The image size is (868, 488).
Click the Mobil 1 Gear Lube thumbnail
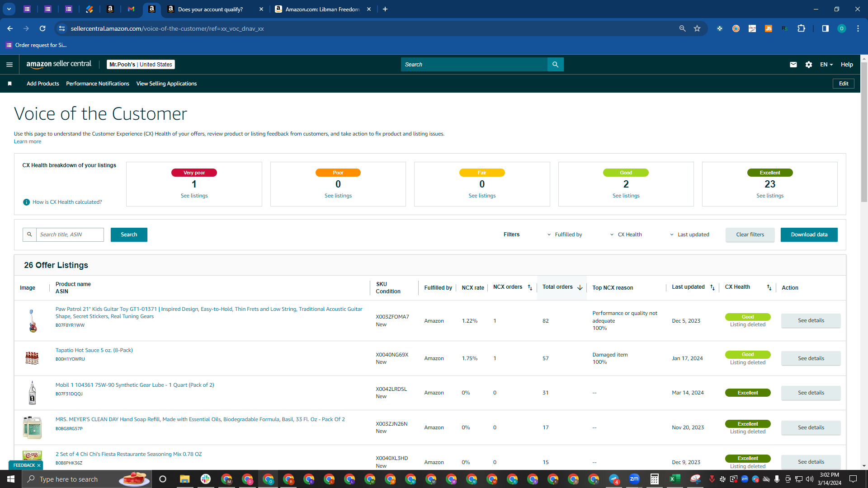click(x=32, y=393)
